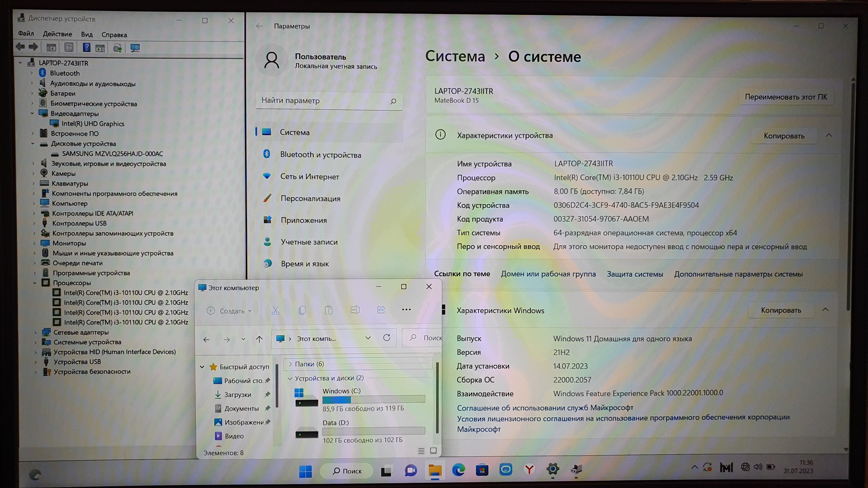The width and height of the screenshot is (868, 488).
Task: Open the Защита системы link
Action: (634, 274)
